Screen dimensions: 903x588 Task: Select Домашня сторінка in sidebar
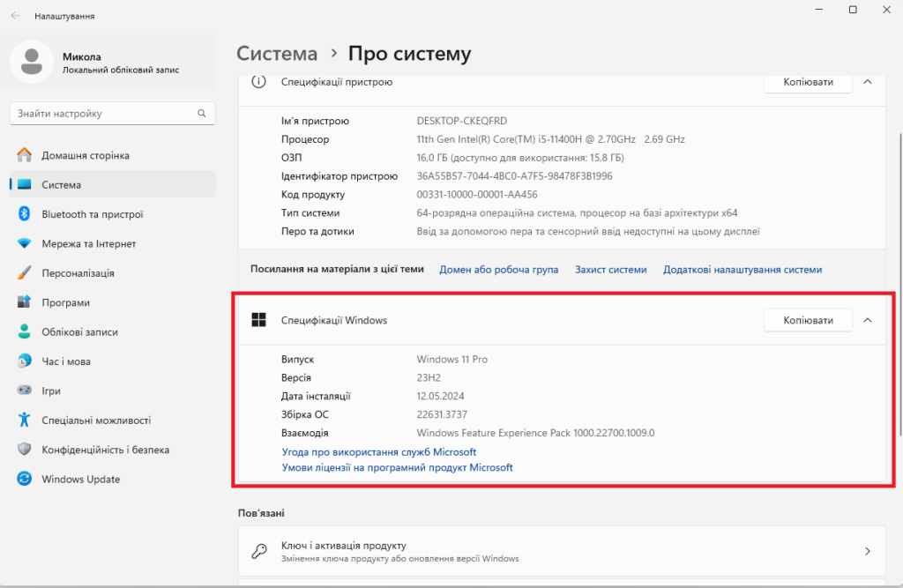85,155
